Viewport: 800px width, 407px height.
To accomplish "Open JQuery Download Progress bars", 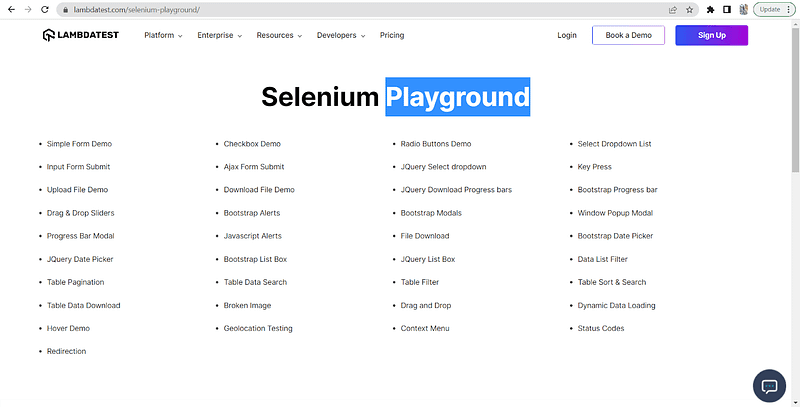I will (x=456, y=190).
